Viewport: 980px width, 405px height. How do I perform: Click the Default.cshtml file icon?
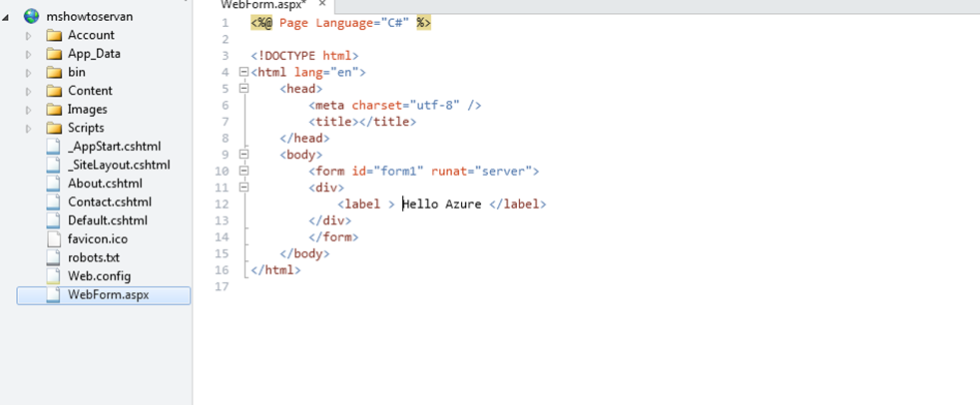coord(54,220)
